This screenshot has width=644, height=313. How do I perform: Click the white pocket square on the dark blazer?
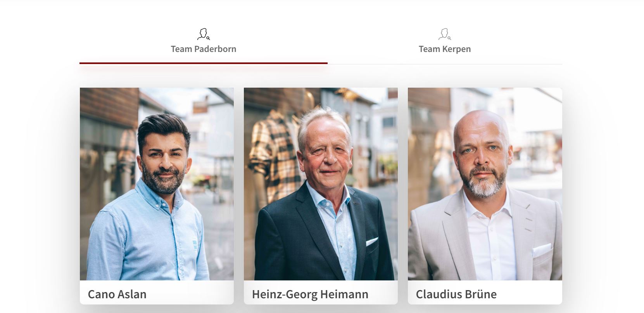point(371,242)
